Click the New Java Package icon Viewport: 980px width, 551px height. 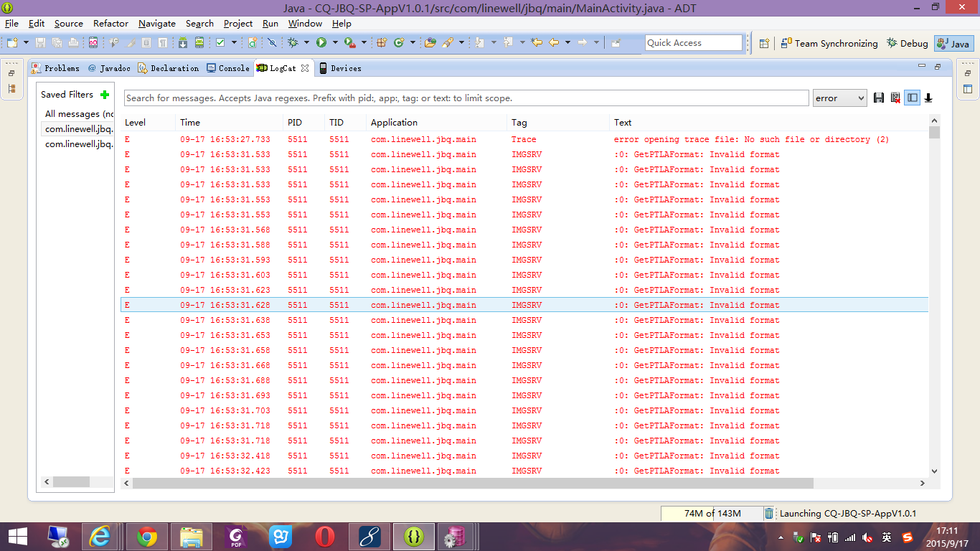click(x=382, y=43)
